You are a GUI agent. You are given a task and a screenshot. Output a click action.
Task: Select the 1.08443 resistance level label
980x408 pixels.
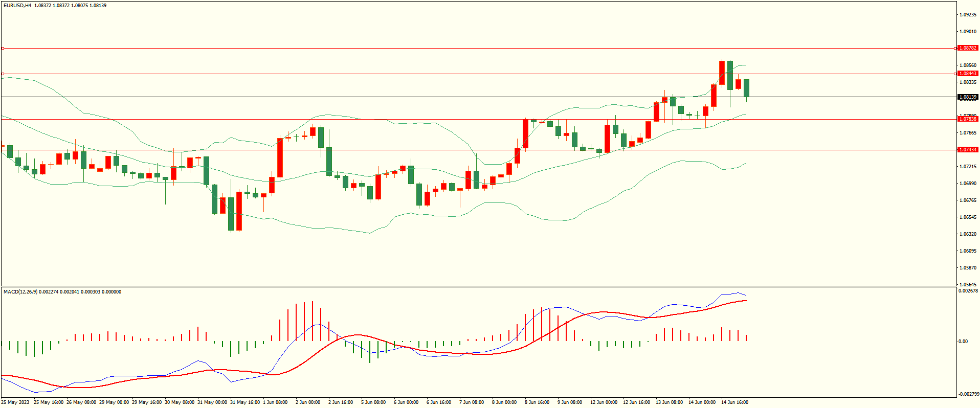pos(967,74)
